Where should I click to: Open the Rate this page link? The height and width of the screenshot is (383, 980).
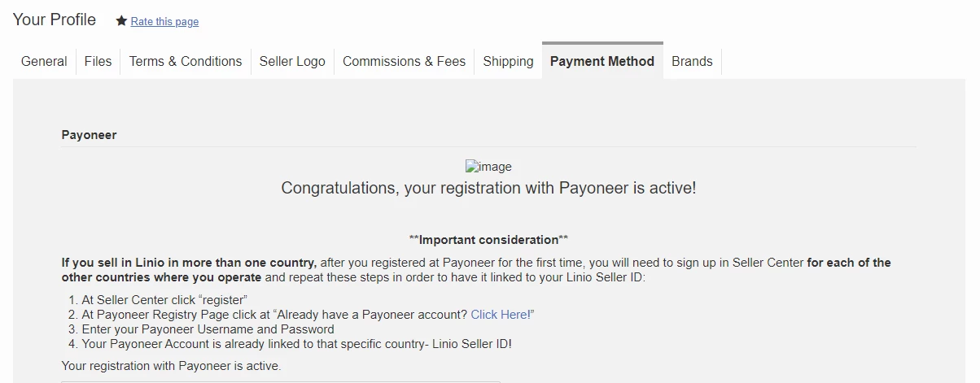click(x=164, y=22)
